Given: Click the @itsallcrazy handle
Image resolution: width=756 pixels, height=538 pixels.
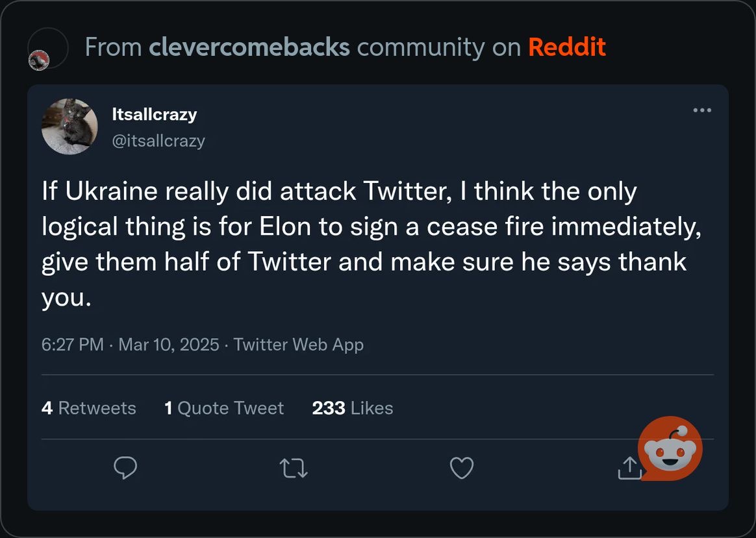Looking at the screenshot, I should click(x=158, y=141).
